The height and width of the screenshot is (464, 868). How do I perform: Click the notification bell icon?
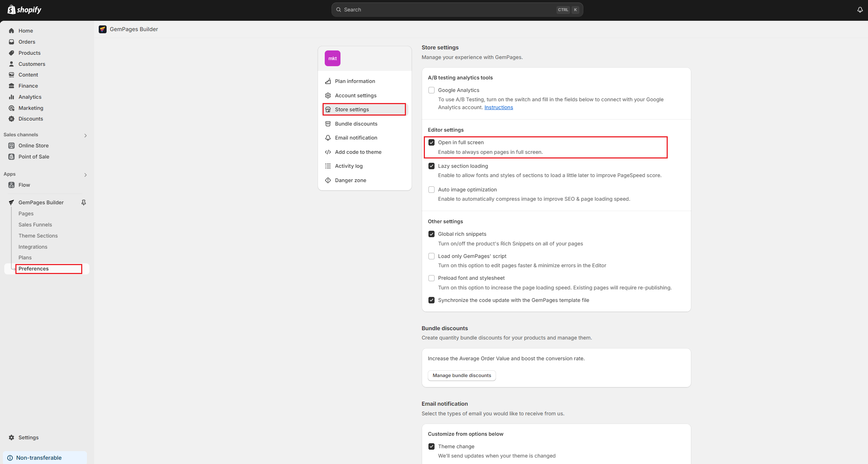860,10
